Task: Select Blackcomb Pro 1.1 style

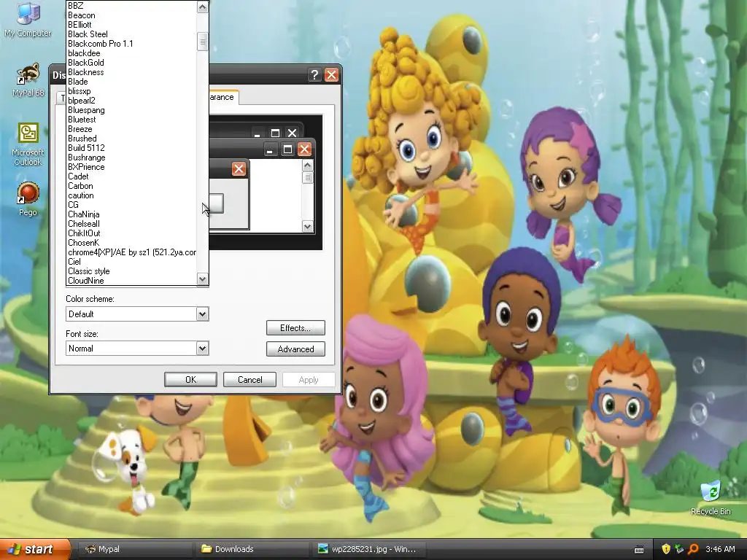Action: click(131, 44)
